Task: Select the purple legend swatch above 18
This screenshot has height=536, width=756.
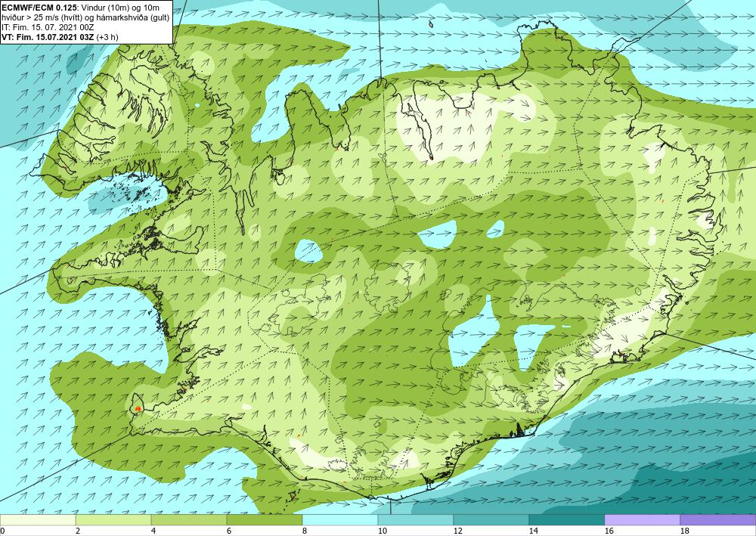Action: pos(718,520)
